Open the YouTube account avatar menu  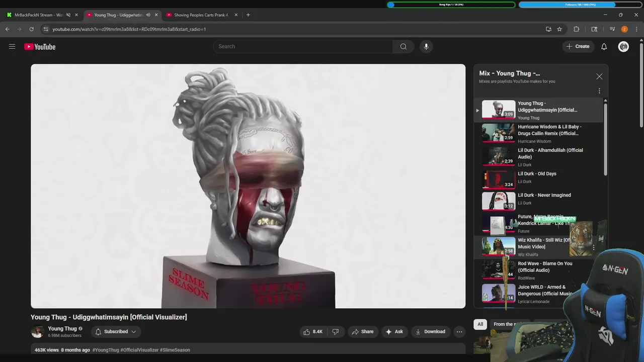(x=623, y=47)
